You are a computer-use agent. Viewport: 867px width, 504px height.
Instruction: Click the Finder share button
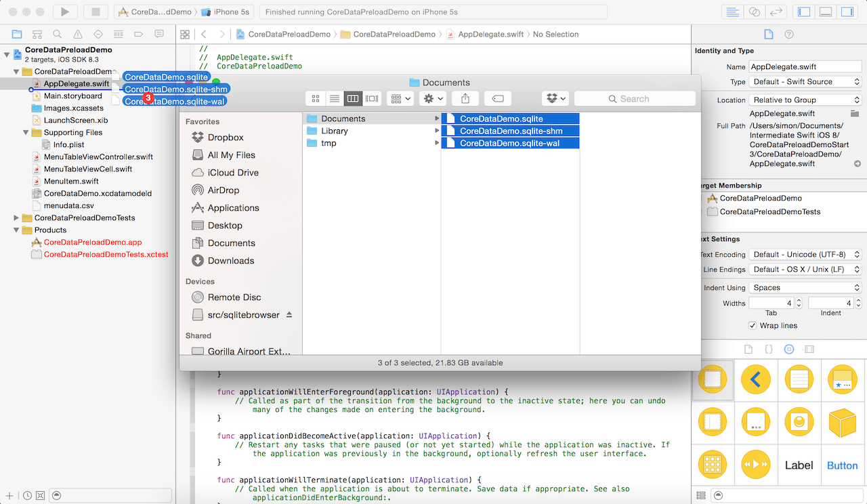coord(465,98)
